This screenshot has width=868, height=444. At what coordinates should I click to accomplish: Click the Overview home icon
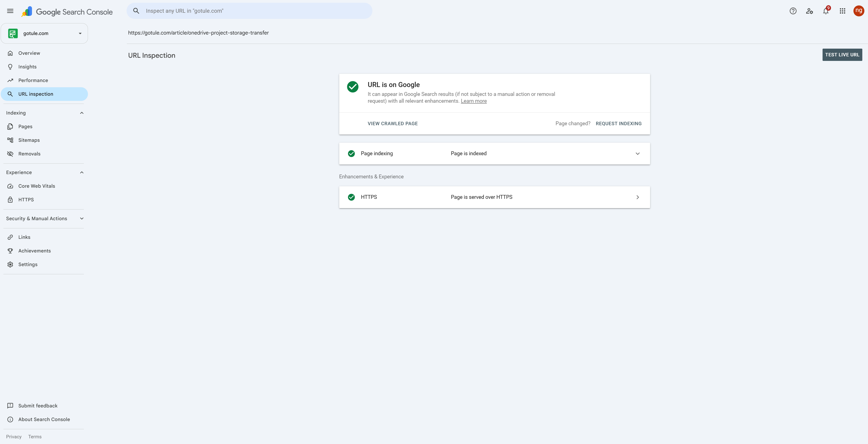(10, 53)
